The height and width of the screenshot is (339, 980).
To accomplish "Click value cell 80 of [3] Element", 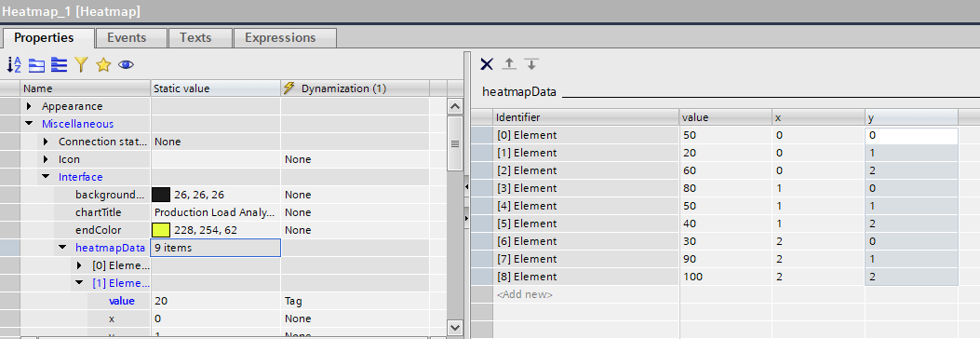I will 726,188.
